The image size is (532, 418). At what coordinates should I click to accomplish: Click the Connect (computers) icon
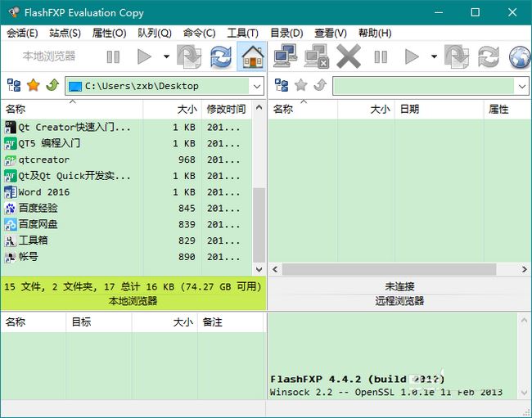tap(286, 56)
